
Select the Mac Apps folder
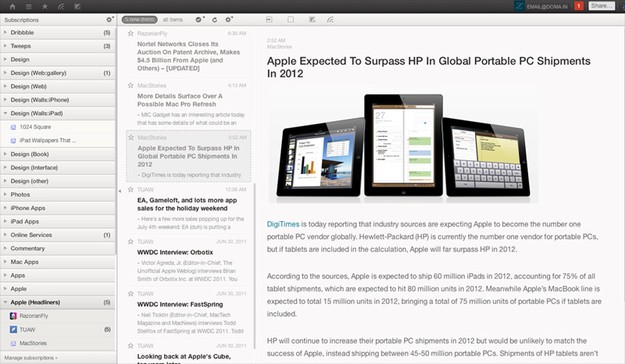coord(58,262)
